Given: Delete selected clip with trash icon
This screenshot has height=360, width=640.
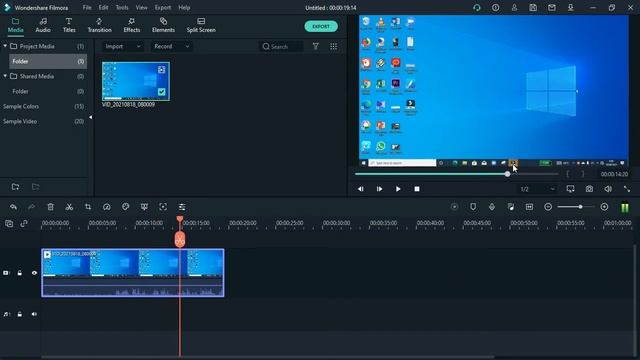Looking at the screenshot, I should (51, 207).
